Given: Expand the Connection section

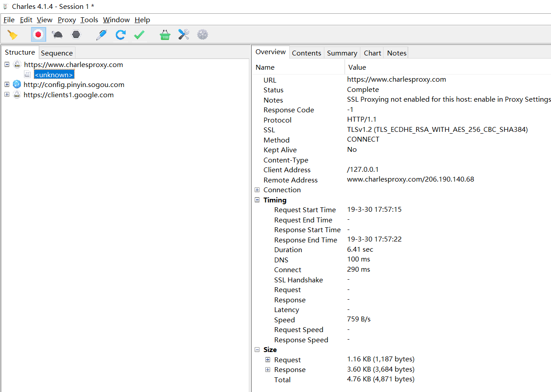Looking at the screenshot, I should click(x=257, y=190).
